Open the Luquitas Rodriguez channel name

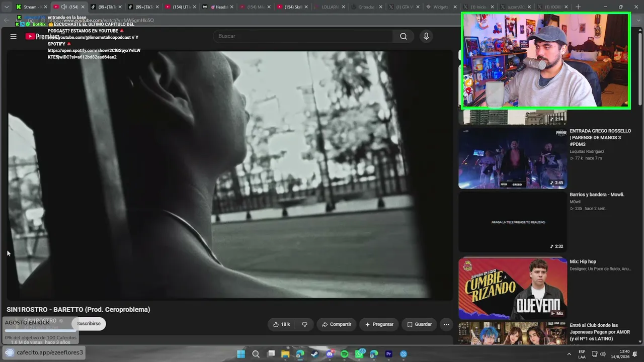point(587,151)
